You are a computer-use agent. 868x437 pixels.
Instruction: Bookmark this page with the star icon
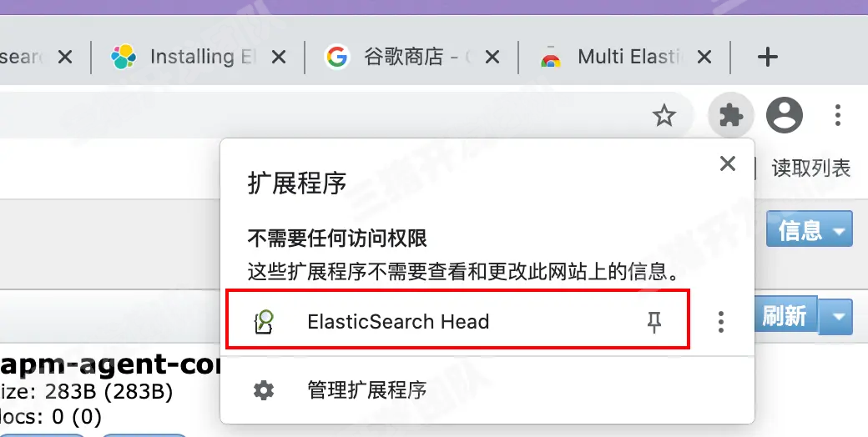(664, 116)
